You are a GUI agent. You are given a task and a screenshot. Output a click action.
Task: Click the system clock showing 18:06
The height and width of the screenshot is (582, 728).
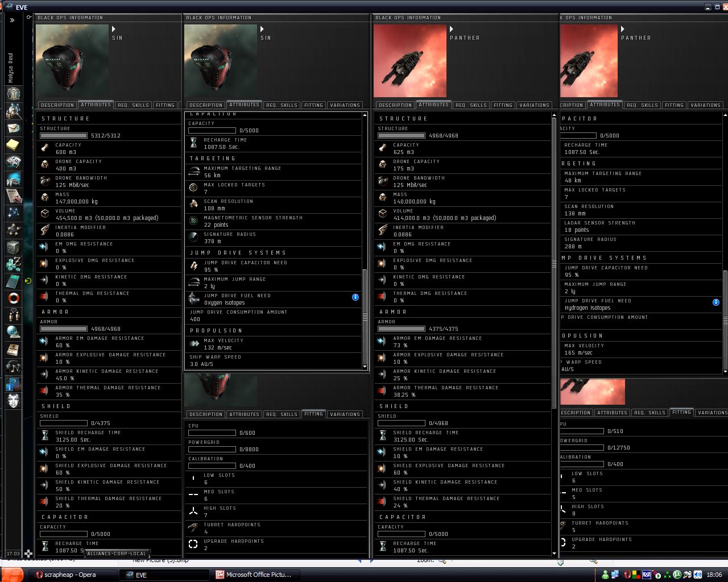[714, 575]
